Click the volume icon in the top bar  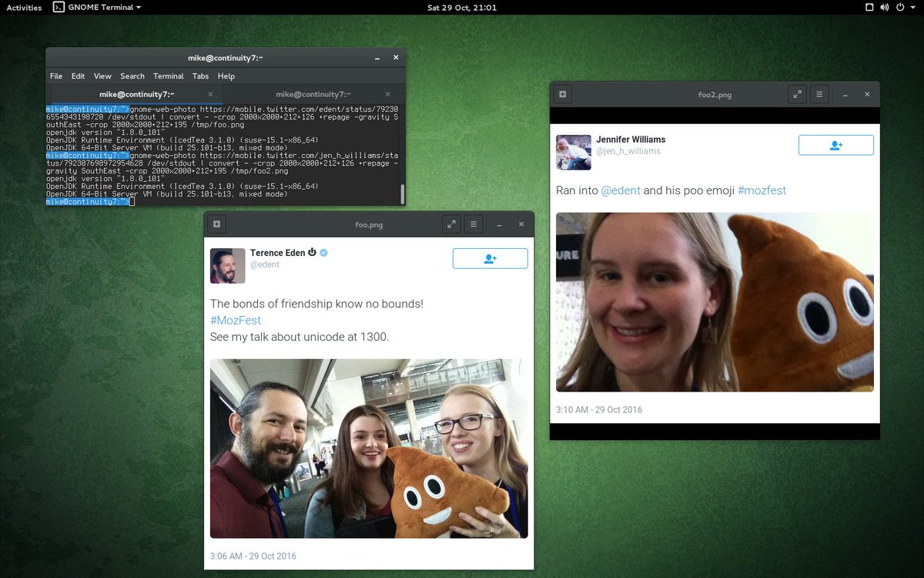pos(885,7)
